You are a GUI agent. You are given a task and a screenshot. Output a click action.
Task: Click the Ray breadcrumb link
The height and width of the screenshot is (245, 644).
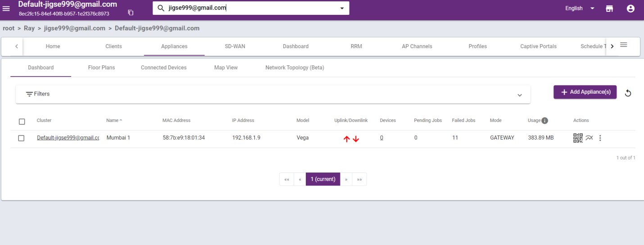point(29,28)
